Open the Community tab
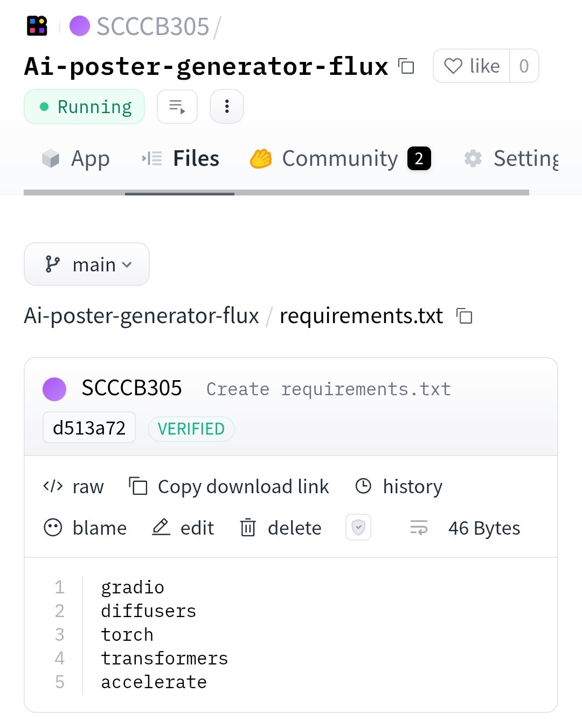The width and height of the screenshot is (582, 728). point(340,159)
